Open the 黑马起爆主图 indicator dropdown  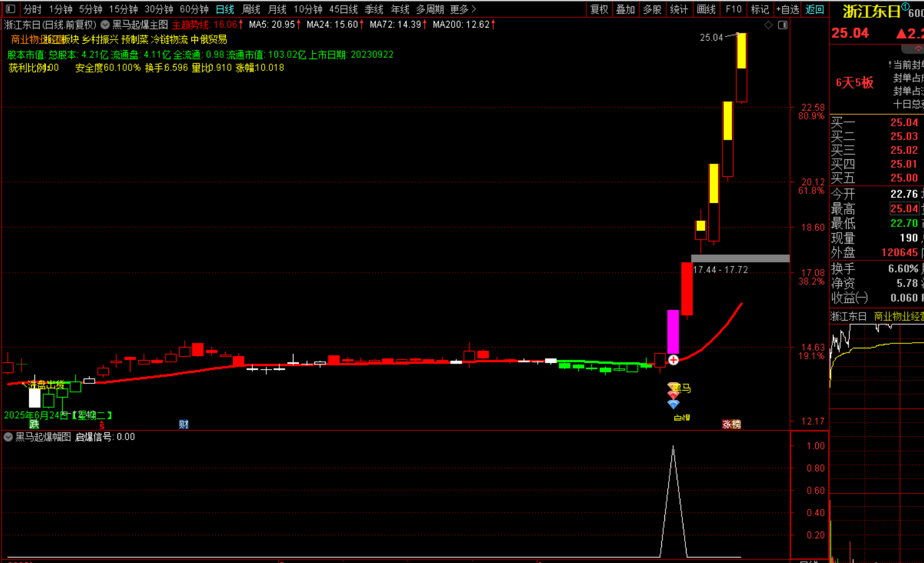(105, 25)
